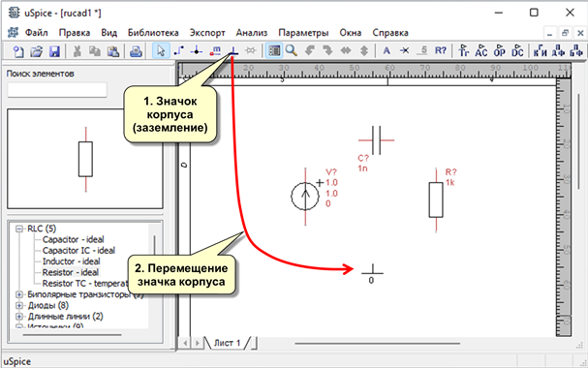588x368 pixels.
Task: Click the DC analysis toolbar icon
Action: [517, 50]
